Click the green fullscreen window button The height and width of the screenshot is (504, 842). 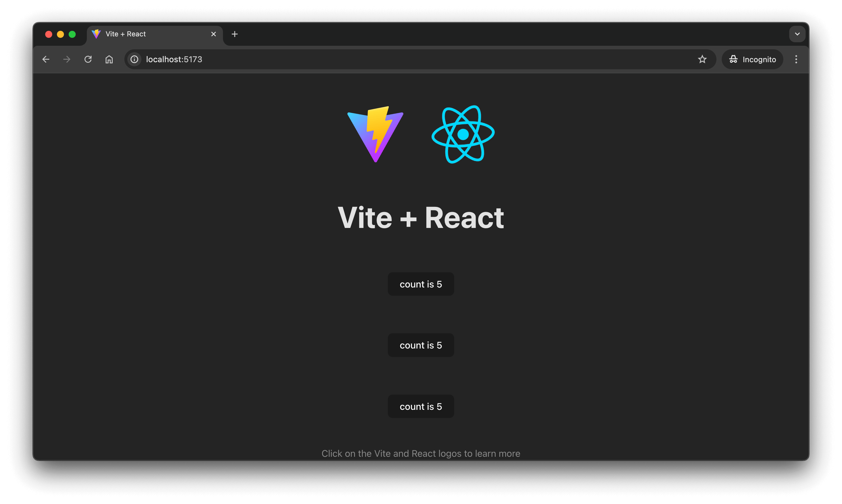[x=72, y=34]
